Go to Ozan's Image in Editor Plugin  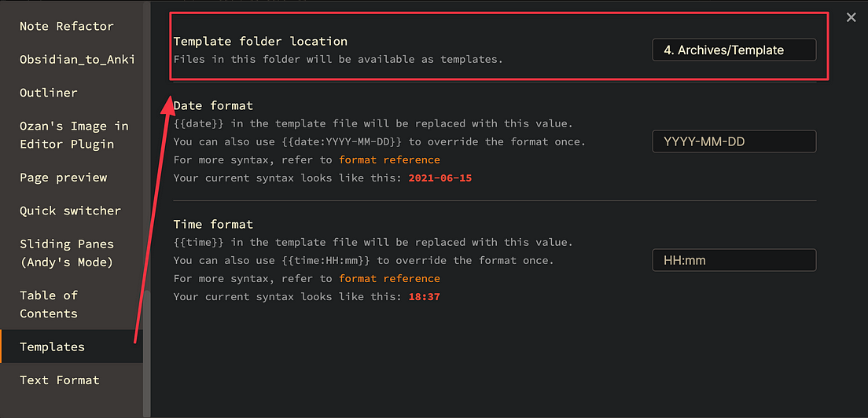[74, 135]
